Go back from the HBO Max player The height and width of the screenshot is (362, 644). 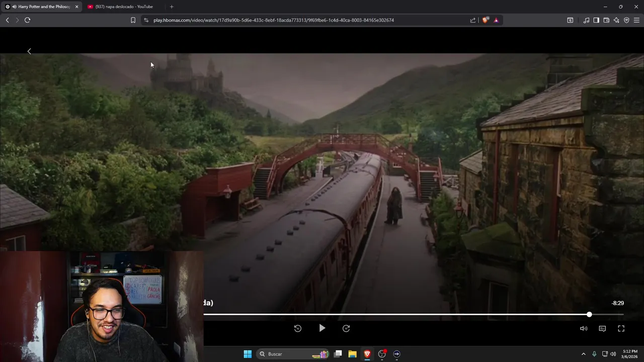pyautogui.click(x=29, y=51)
